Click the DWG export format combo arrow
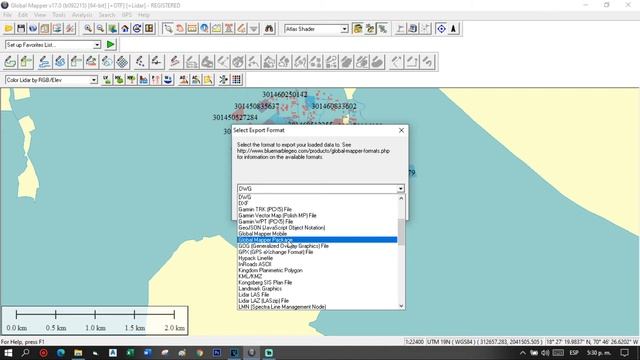640x360 pixels. [x=400, y=189]
